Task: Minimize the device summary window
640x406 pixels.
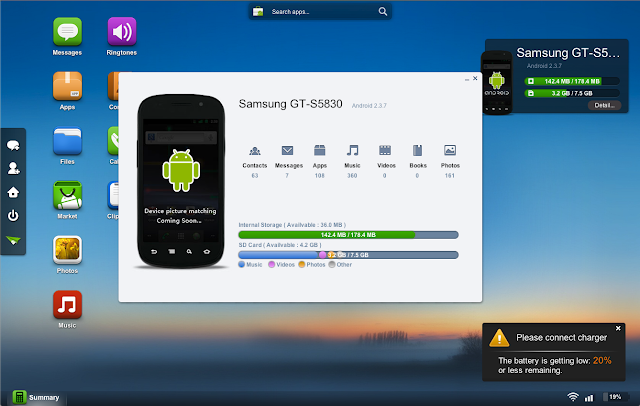Action: click(467, 79)
